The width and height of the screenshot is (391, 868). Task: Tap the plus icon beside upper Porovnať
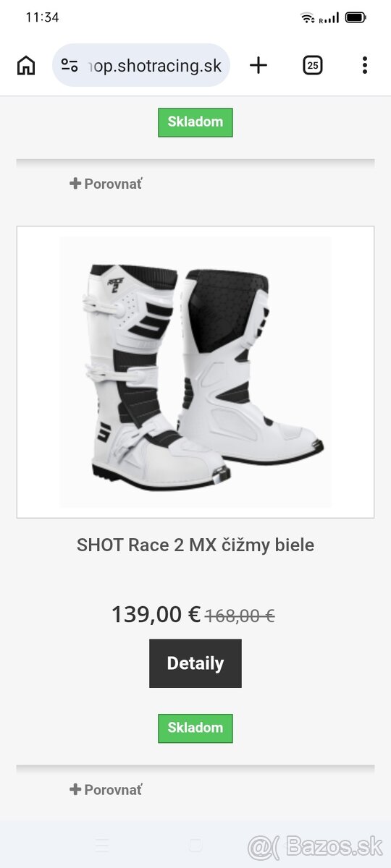[75, 184]
